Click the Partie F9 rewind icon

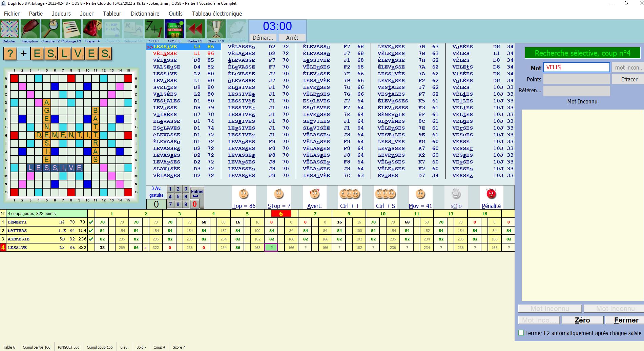coord(195,30)
